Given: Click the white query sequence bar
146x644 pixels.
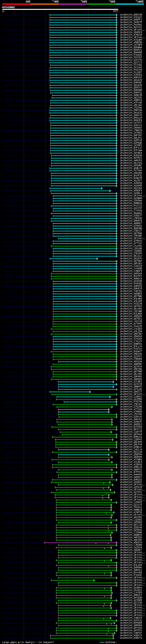Looking at the screenshot, I should click(60, 9).
